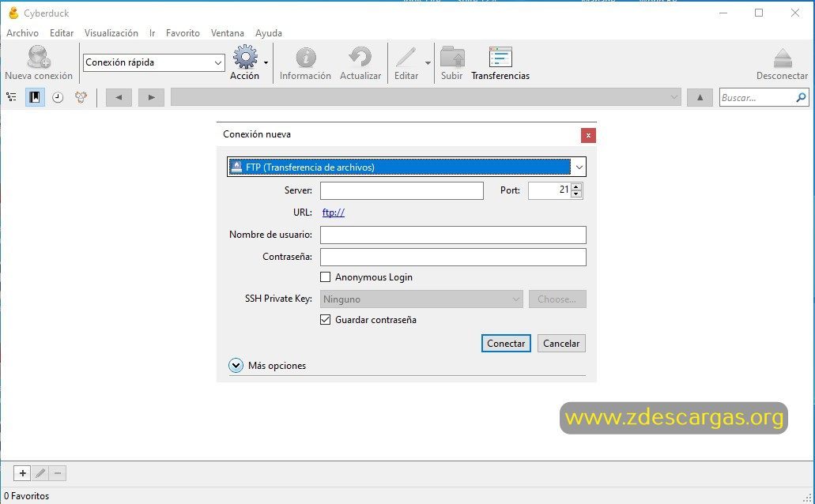Click the Conectar button
The height and width of the screenshot is (504, 815).
click(x=506, y=343)
